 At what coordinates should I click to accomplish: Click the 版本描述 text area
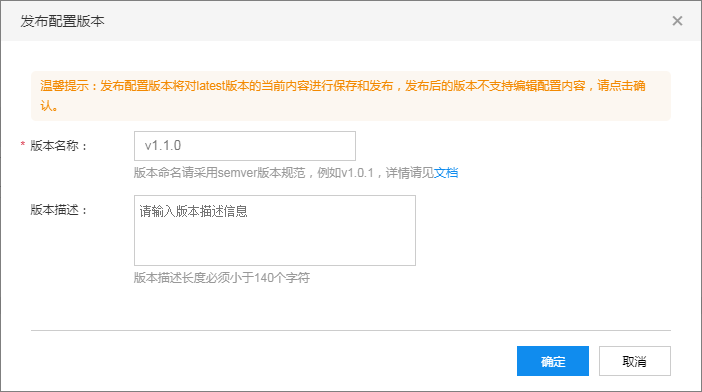[275, 230]
